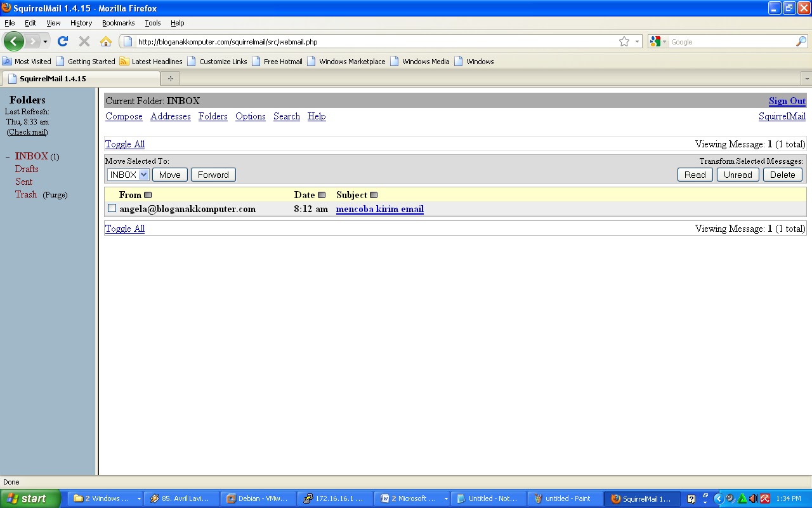812x508 pixels.
Task: Open the list all tabs dropdown
Action: pos(806,79)
